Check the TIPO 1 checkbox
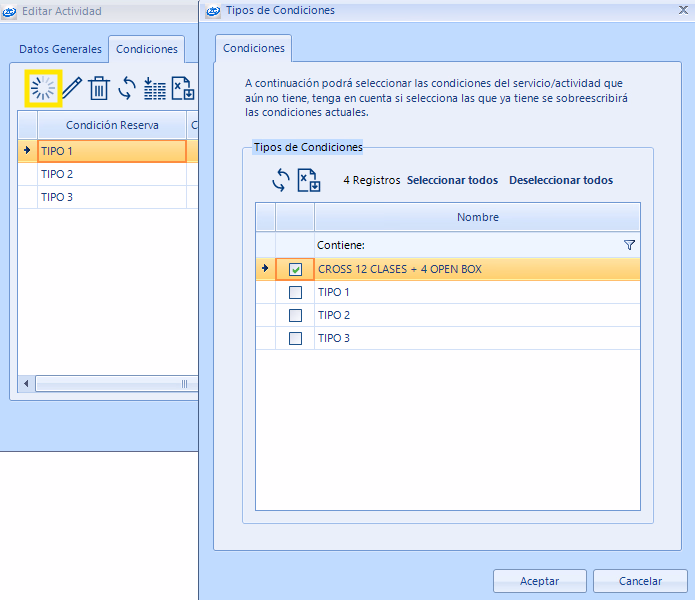The image size is (695, 600). 295,293
